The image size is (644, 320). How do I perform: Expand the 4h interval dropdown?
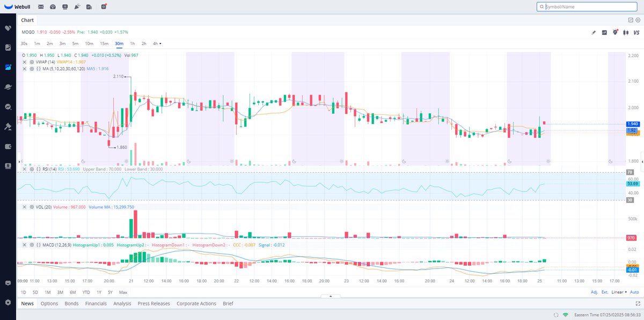click(157, 43)
